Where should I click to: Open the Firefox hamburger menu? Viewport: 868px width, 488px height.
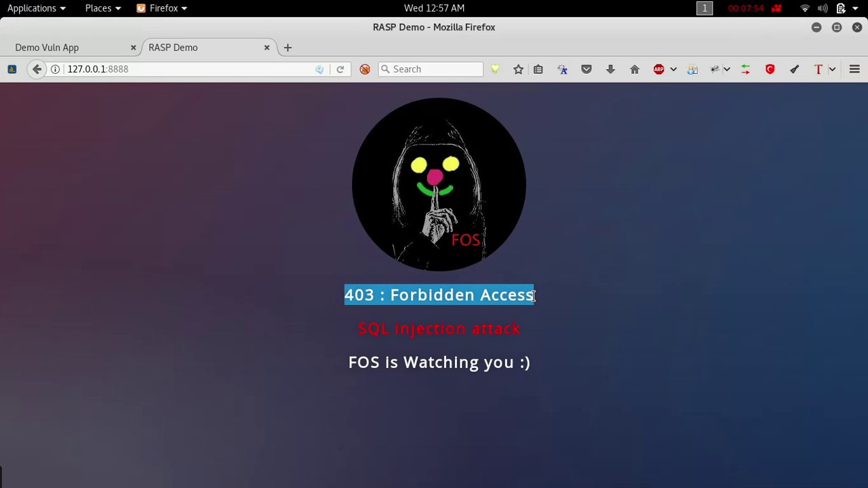[x=854, y=69]
